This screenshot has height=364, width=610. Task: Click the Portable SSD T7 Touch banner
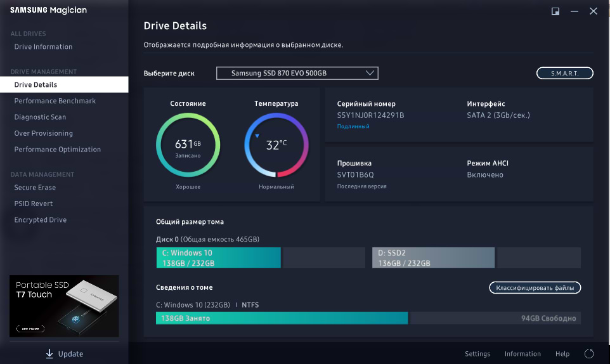(64, 306)
